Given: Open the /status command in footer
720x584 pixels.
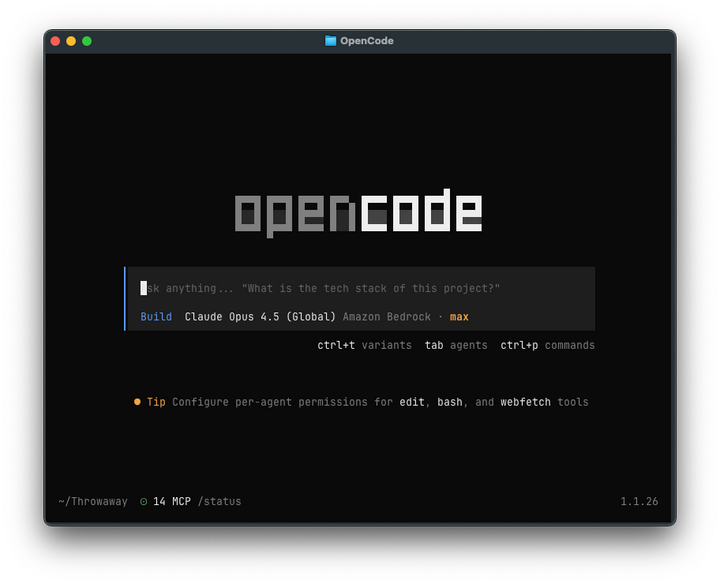Looking at the screenshot, I should (x=219, y=501).
